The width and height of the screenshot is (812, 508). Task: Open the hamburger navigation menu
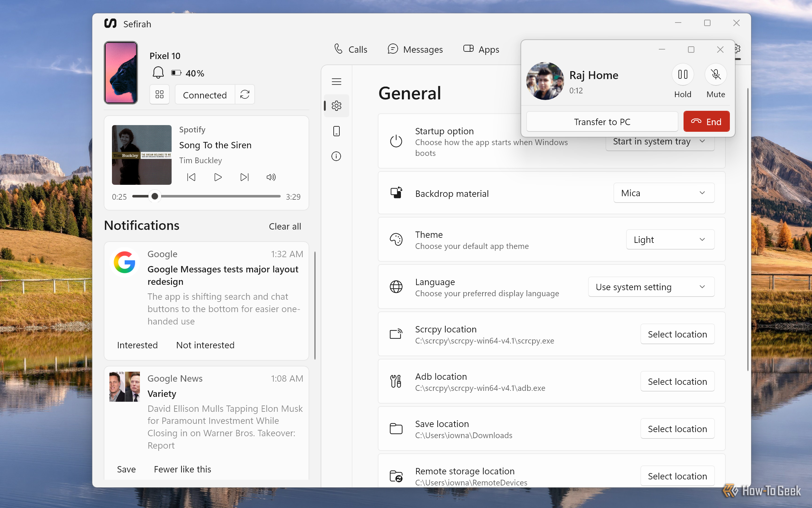[336, 82]
